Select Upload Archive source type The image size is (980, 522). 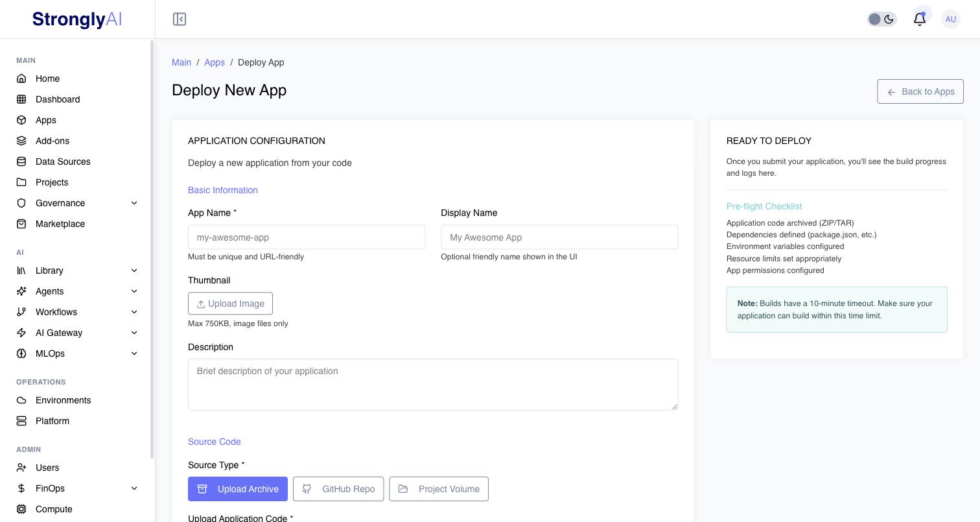(x=238, y=489)
